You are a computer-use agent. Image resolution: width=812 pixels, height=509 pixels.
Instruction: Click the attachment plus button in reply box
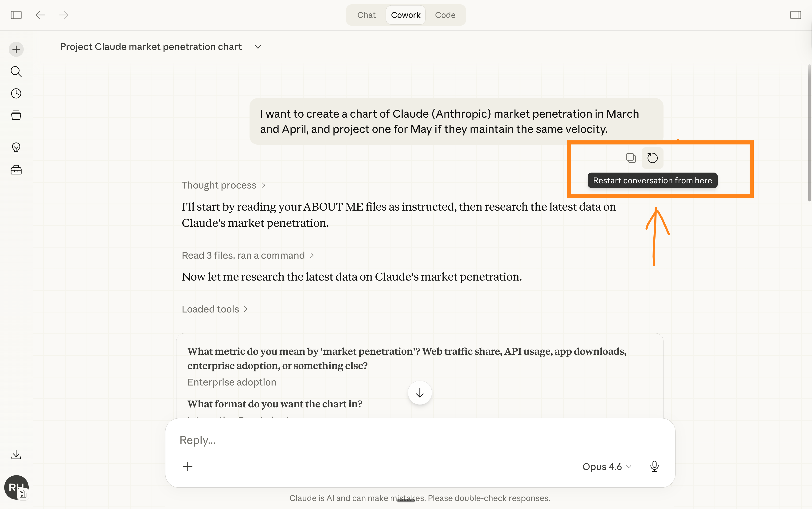[x=187, y=466]
